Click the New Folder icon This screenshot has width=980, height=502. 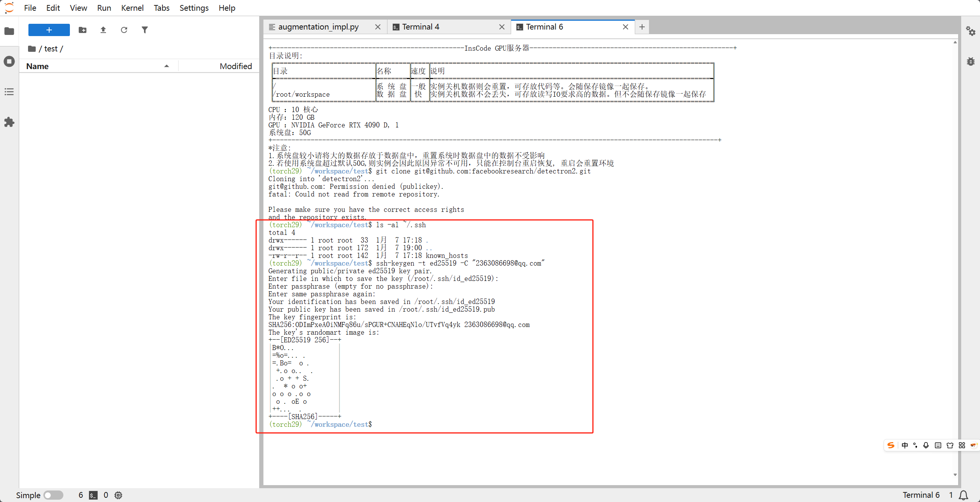pos(83,30)
